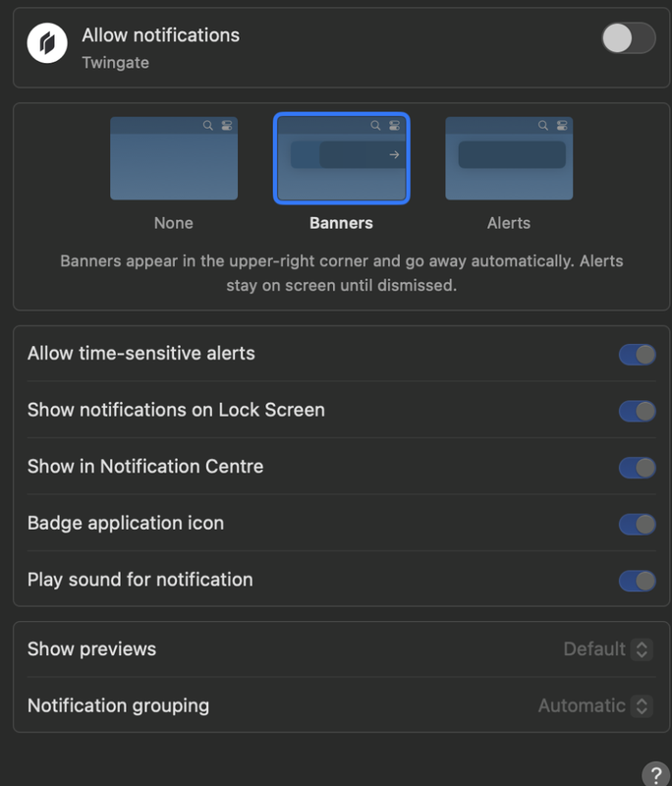Select the Alerts notification style thumbnail
The height and width of the screenshot is (786, 672).
[x=509, y=158]
